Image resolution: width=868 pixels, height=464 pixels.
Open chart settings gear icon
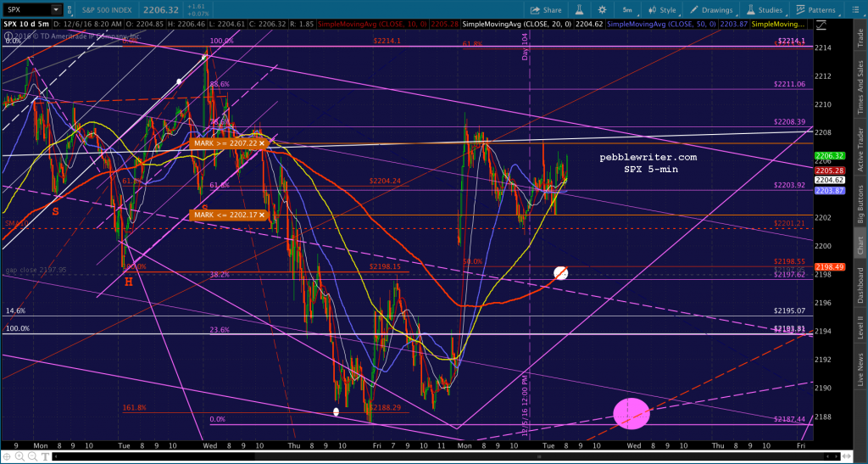[603, 9]
